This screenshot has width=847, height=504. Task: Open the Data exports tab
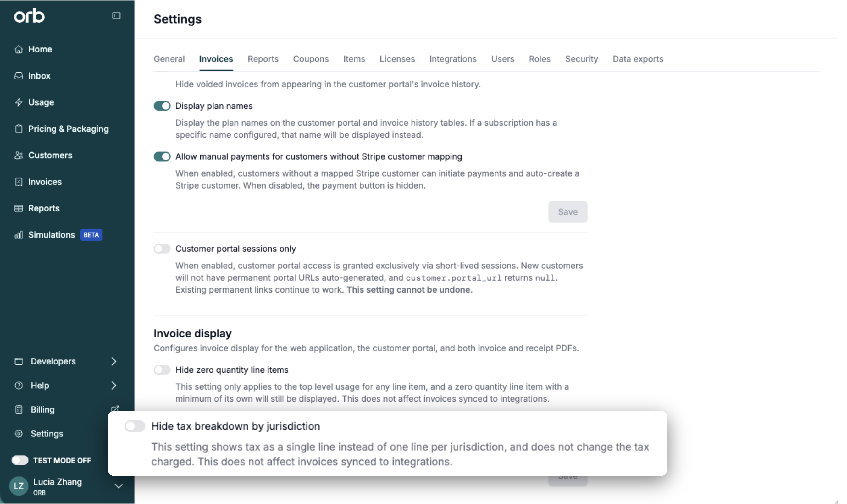tap(638, 59)
